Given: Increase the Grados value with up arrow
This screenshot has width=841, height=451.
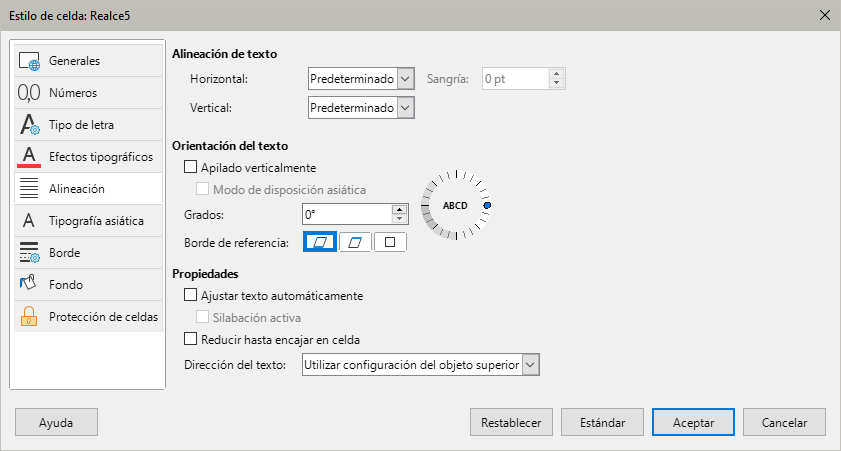Looking at the screenshot, I should pyautogui.click(x=400, y=209).
